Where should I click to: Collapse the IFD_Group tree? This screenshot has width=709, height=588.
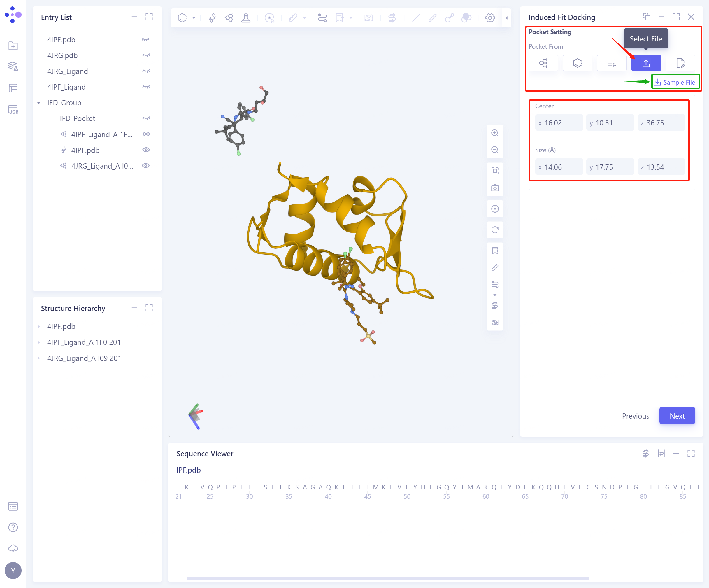coord(38,103)
